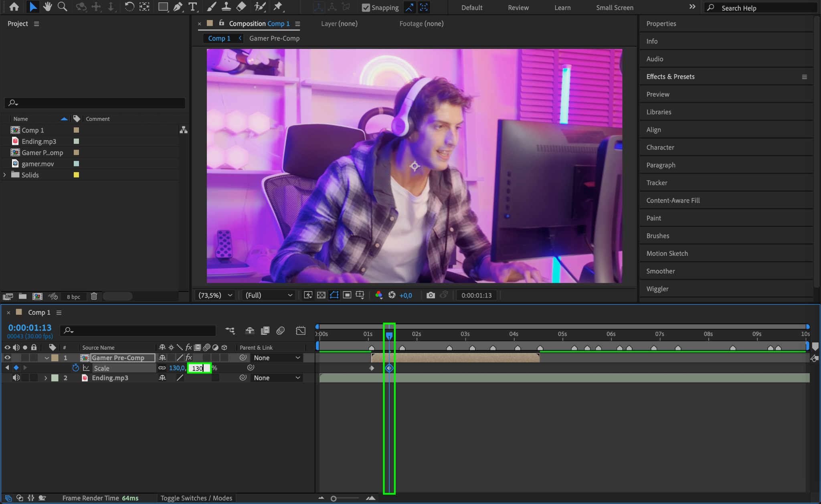Open the Graph Editor in timeline
821x504 pixels.
point(300,330)
